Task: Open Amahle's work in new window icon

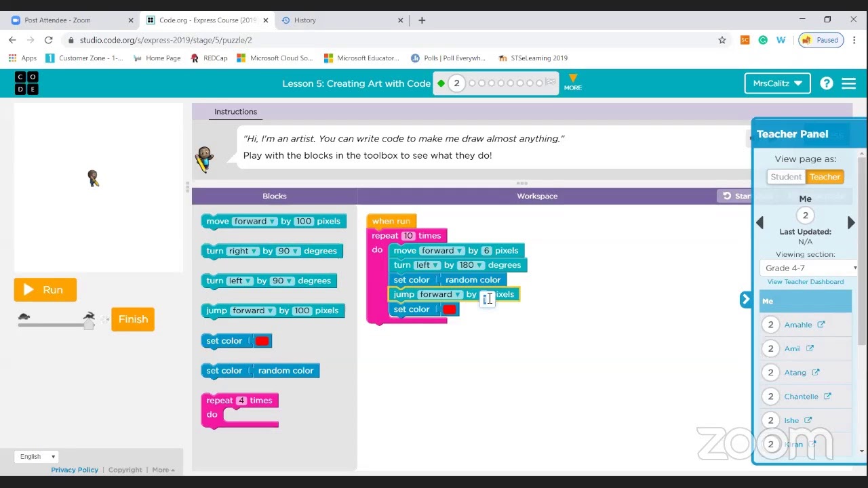Action: pyautogui.click(x=821, y=325)
